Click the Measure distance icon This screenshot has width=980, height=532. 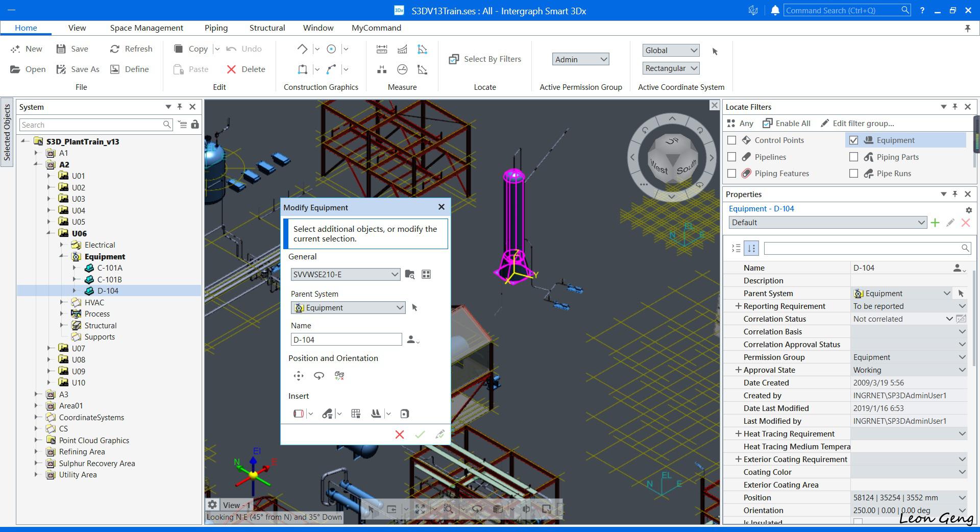[382, 49]
